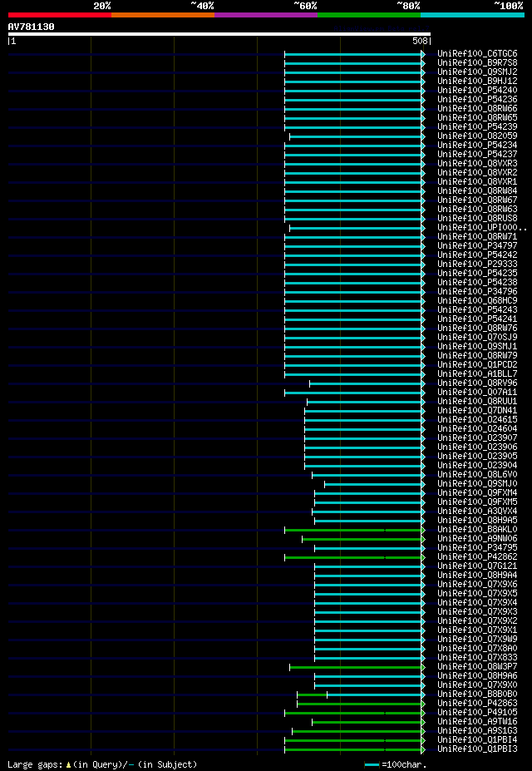This screenshot has width=532, height=771.
Task: Open hit UniRef100_A9NW06
Action: coord(477,540)
